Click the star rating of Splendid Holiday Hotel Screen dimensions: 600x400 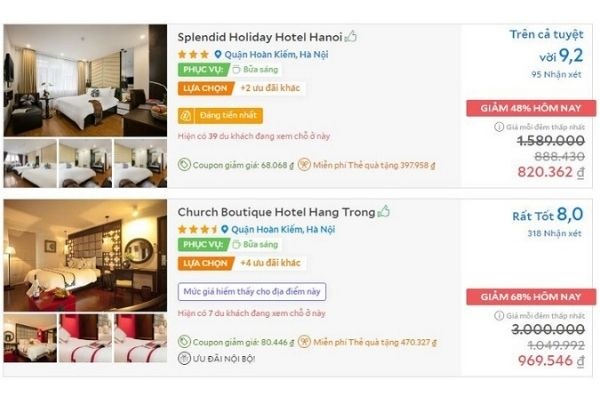point(193,54)
